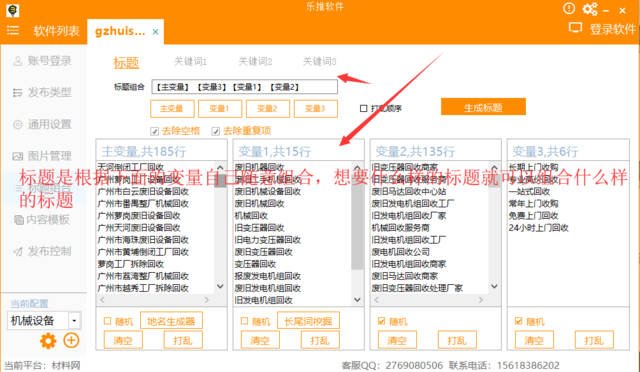
Task: Click up arrow of 主变量 list scrollbar
Action: [220, 167]
